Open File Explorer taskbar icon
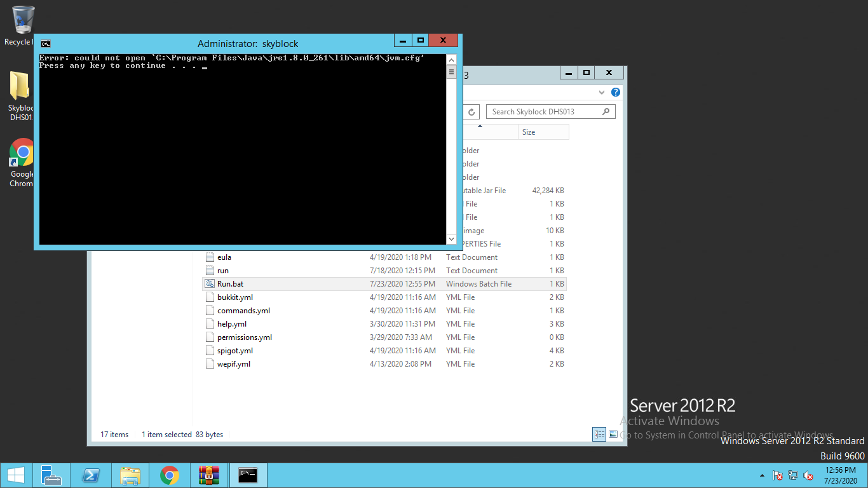 [130, 475]
